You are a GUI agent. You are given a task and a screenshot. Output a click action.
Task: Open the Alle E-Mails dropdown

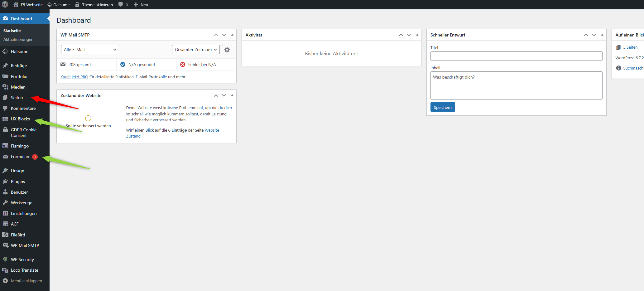point(90,50)
